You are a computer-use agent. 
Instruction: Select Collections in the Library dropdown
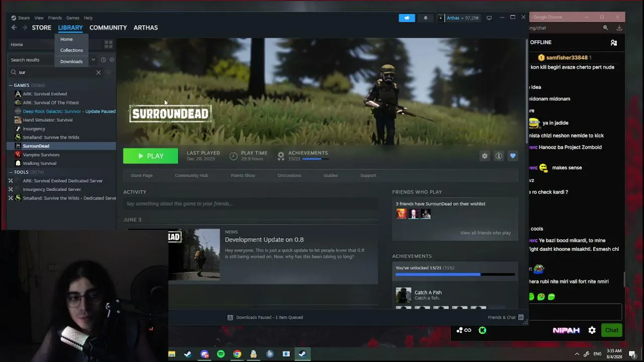71,50
